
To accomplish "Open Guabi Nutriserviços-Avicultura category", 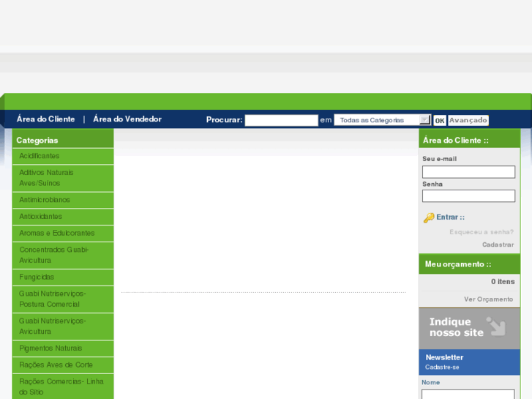I will pyautogui.click(x=63, y=327).
